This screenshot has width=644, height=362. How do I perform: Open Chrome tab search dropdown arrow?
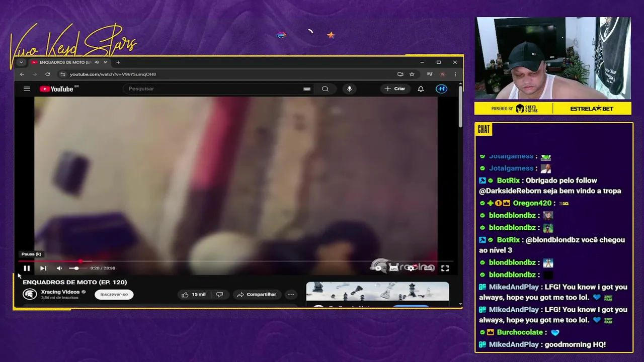click(21, 62)
